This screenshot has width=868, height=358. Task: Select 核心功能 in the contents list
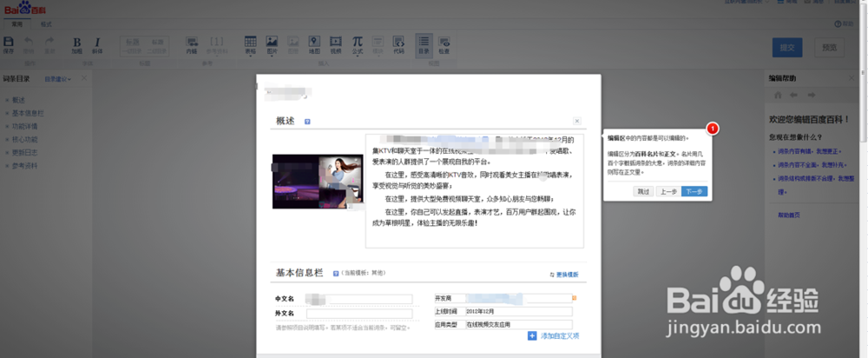point(25,140)
